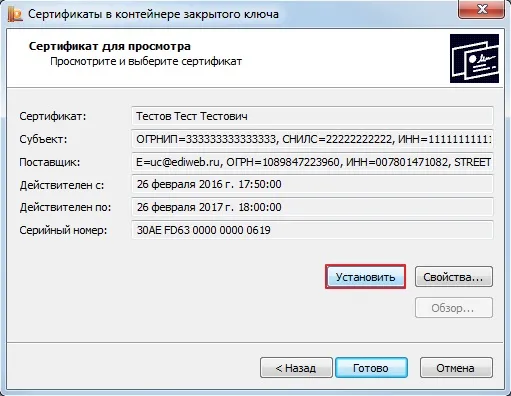Go back with < Назад button
511x396 pixels.
296,368
